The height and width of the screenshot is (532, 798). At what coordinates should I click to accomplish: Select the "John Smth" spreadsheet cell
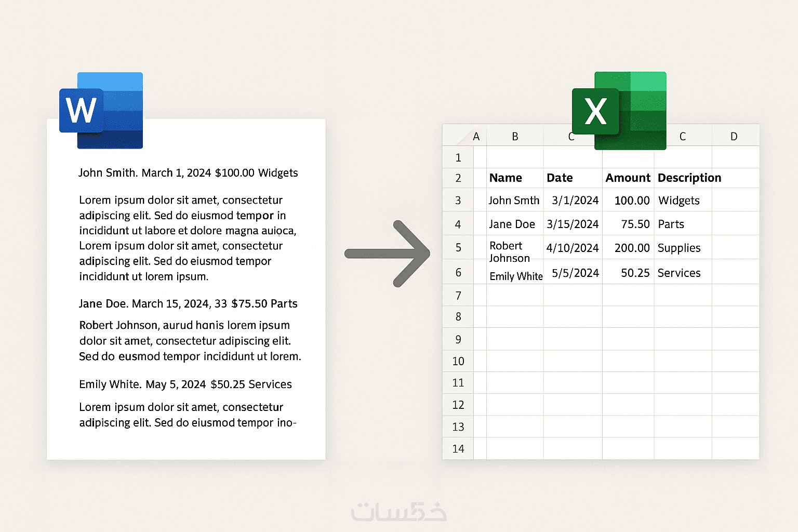tap(515, 200)
